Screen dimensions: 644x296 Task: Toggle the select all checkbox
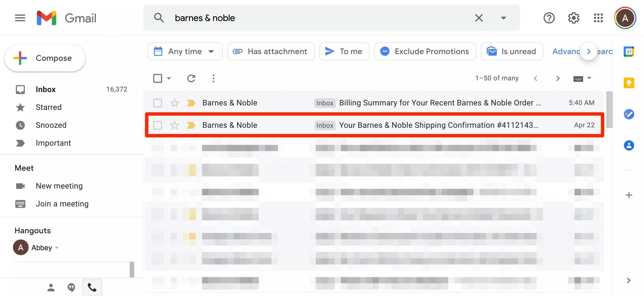[157, 78]
